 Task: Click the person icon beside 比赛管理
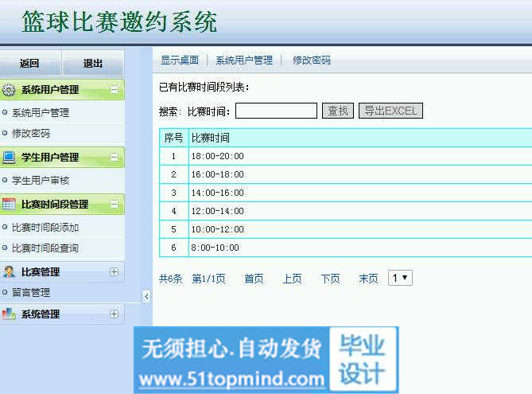tap(10, 271)
